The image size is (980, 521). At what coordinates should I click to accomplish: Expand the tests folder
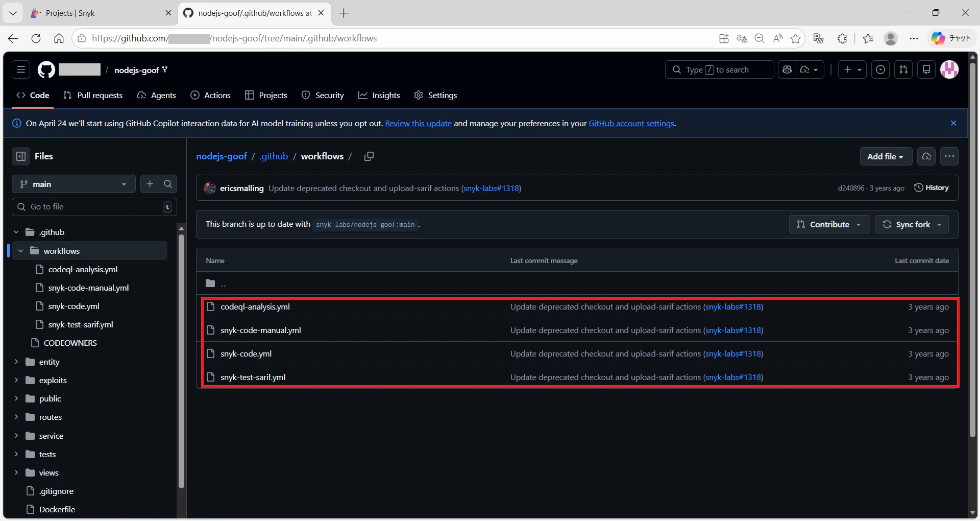16,454
